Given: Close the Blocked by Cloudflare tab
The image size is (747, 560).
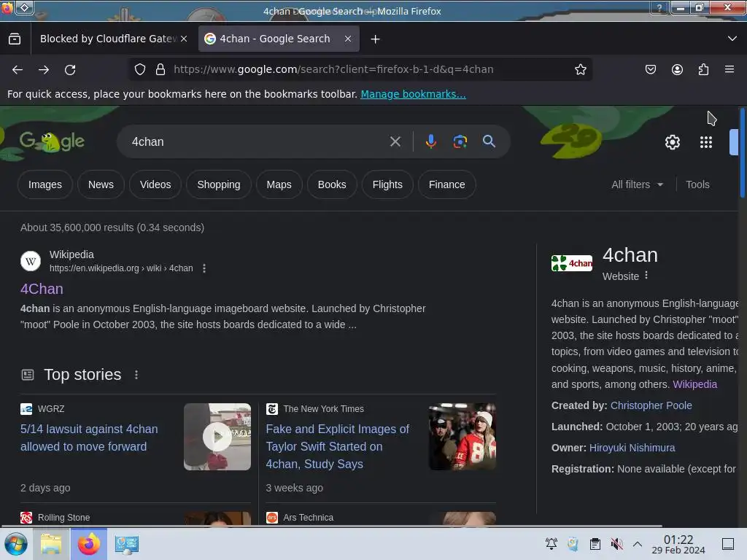Looking at the screenshot, I should (184, 39).
